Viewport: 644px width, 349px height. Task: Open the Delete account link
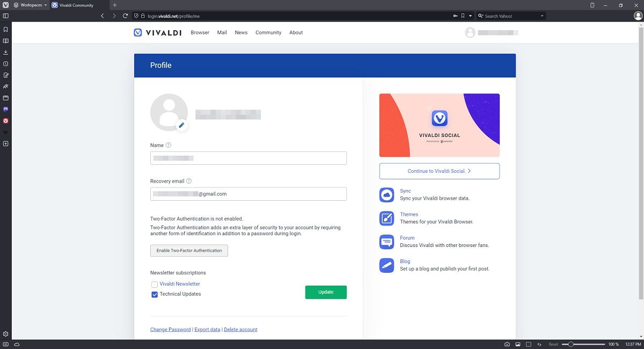coord(240,329)
